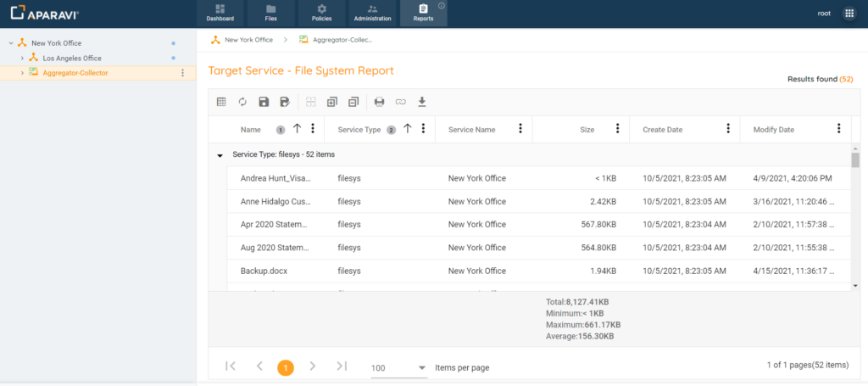Toggle the Service Type sort arrow
The width and height of the screenshot is (868, 386).
408,129
